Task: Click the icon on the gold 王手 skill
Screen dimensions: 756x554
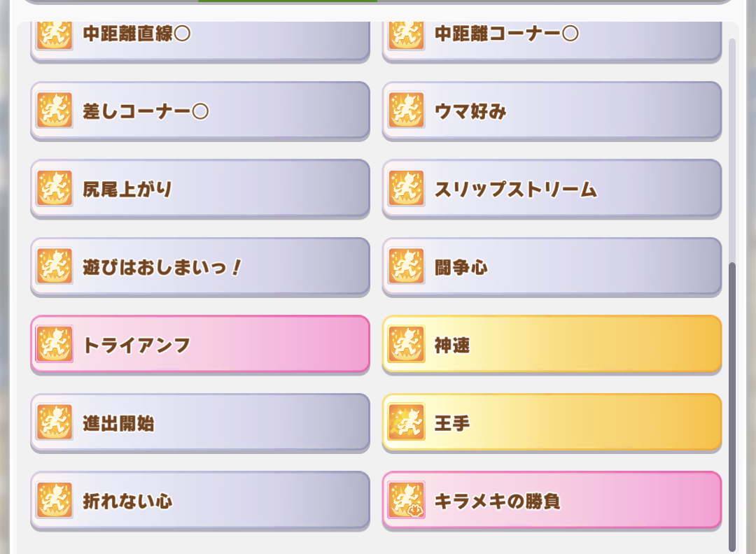Action: pyautogui.click(x=407, y=422)
